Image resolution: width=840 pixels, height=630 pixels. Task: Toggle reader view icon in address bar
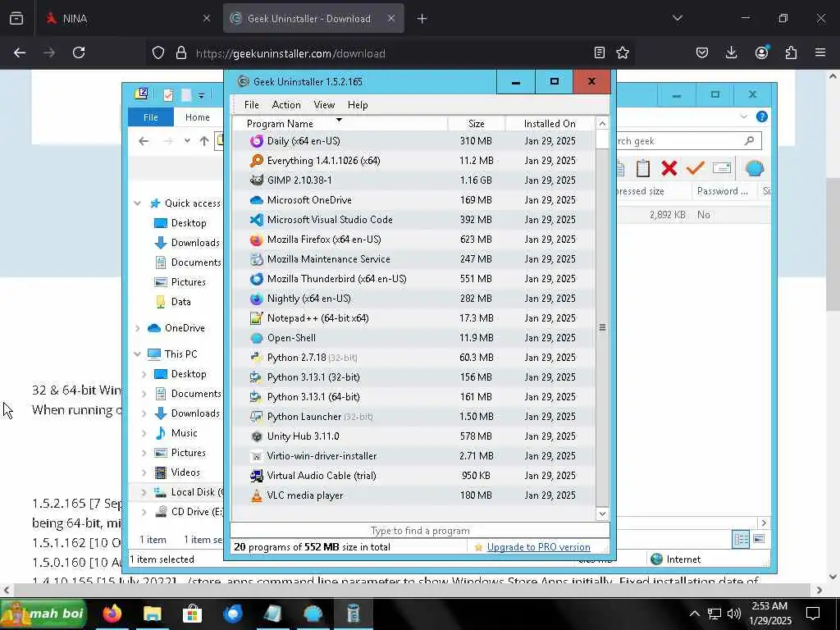(x=600, y=52)
